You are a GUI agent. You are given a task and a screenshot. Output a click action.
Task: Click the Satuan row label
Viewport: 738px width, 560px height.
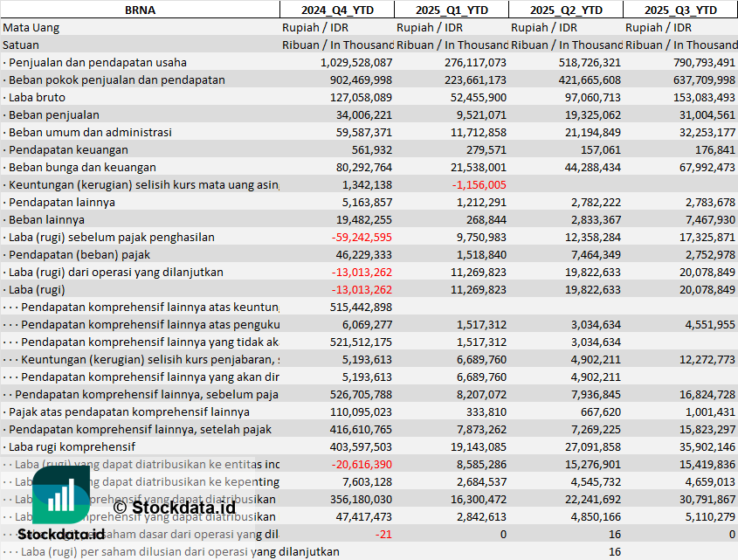pyautogui.click(x=21, y=45)
